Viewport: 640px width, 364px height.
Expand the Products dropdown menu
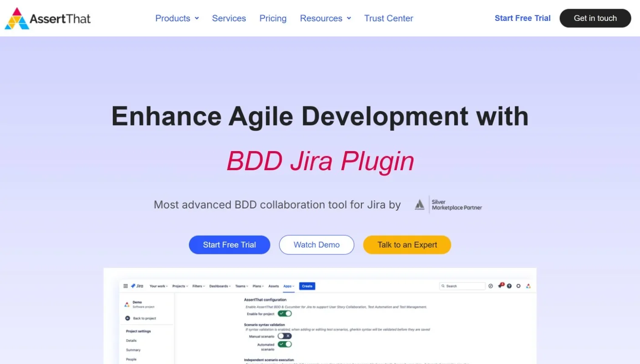[x=177, y=18]
